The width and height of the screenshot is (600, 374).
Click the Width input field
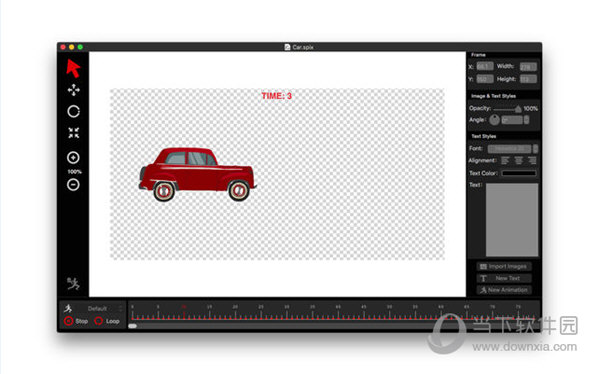point(528,67)
